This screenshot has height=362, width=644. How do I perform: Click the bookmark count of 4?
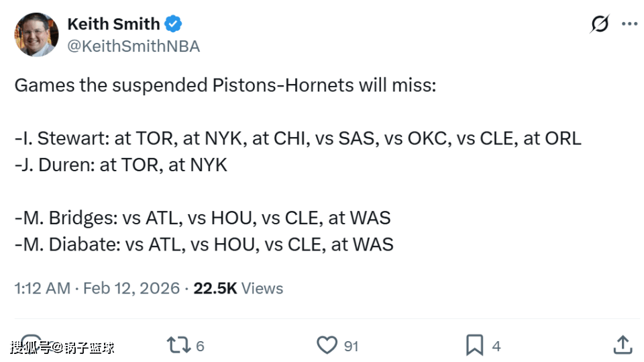pos(496,346)
